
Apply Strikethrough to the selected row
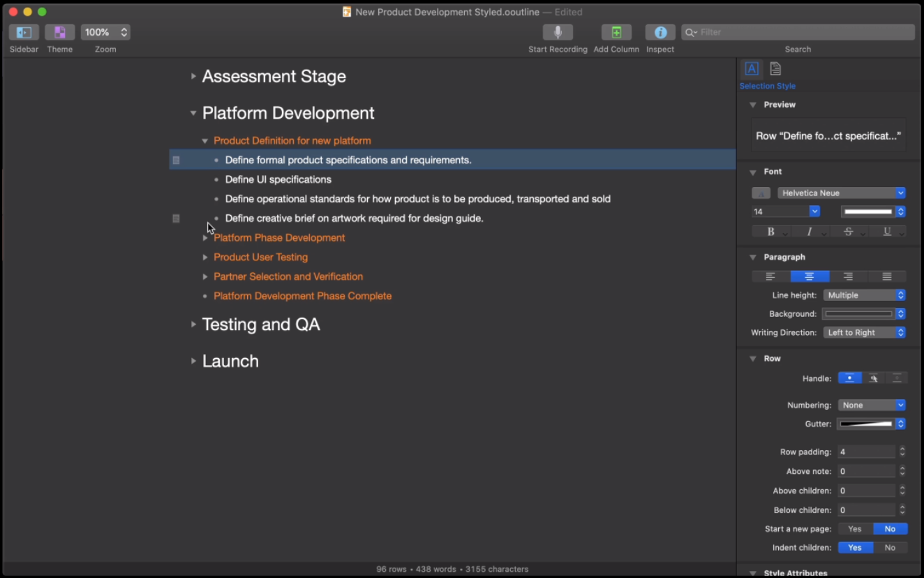[x=849, y=232]
